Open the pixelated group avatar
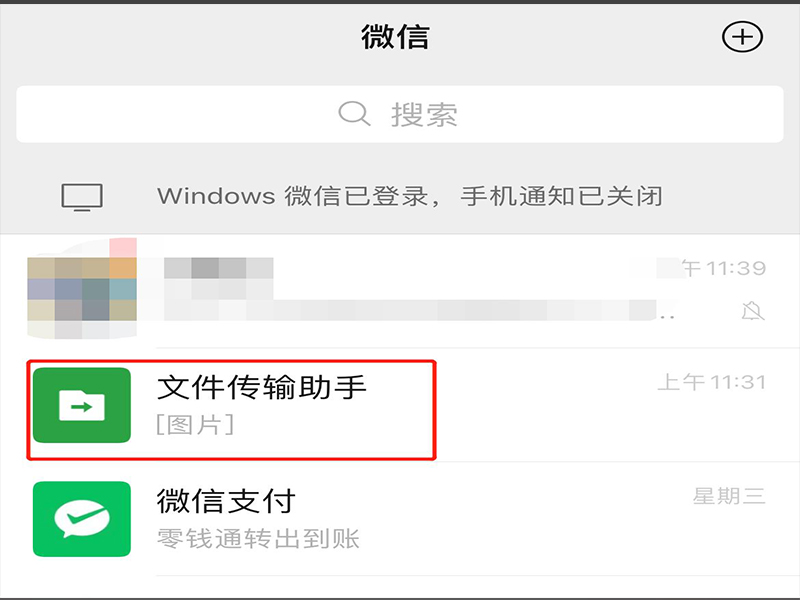This screenshot has width=800, height=600. click(82, 288)
